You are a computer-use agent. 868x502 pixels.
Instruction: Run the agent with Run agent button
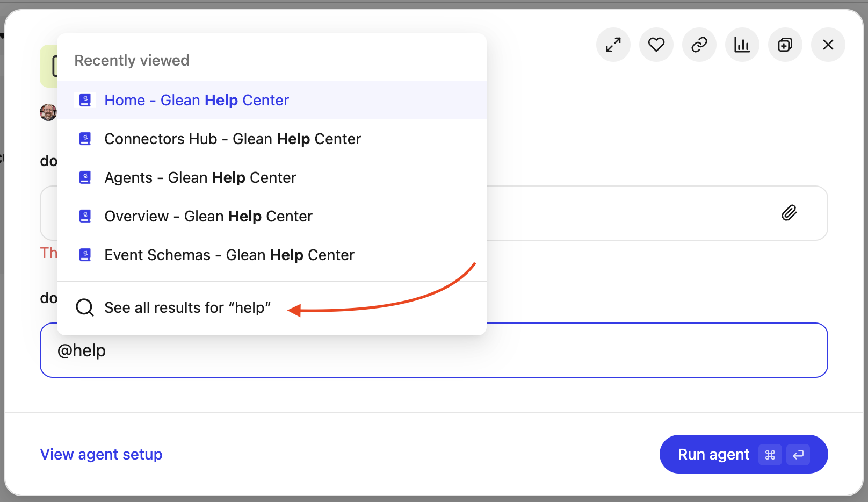pos(743,454)
